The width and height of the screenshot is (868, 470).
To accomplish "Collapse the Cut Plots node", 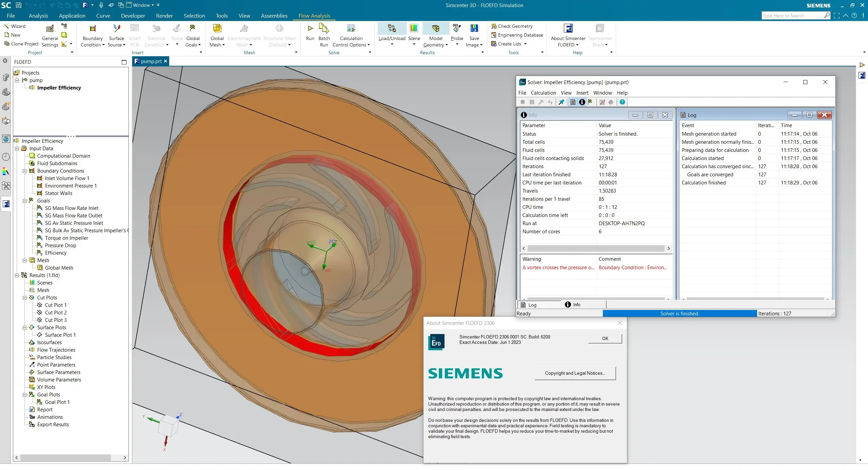I will pyautogui.click(x=24, y=298).
